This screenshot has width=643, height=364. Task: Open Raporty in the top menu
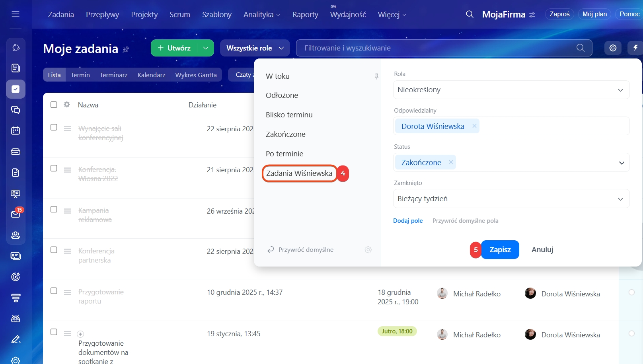click(305, 15)
